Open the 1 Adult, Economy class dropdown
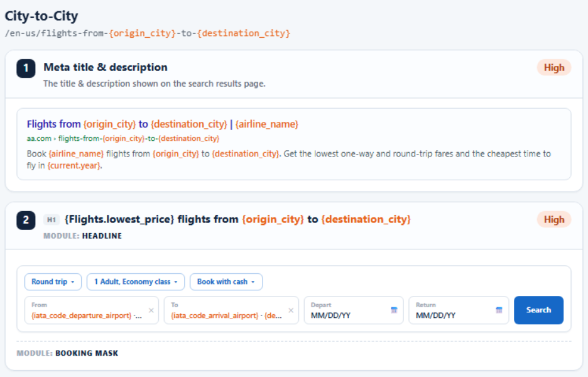This screenshot has height=377, width=588. [x=136, y=281]
